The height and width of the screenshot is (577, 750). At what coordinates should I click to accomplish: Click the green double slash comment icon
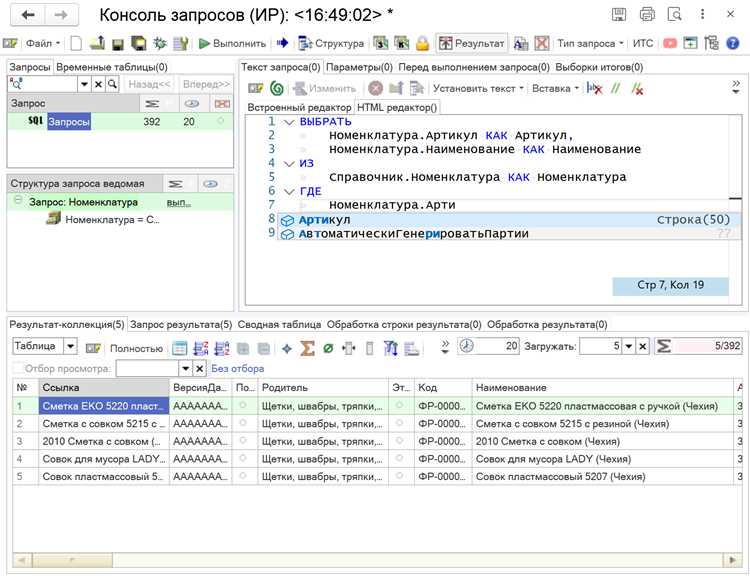pyautogui.click(x=615, y=89)
